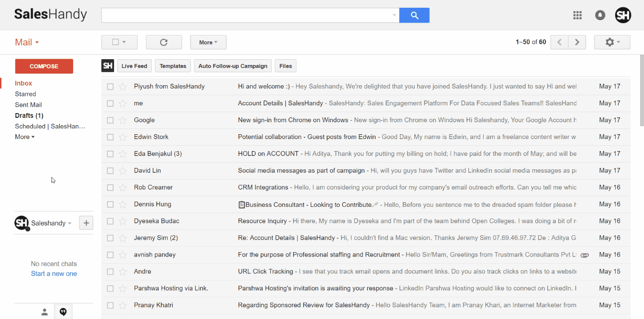Star the Pranay Khatri email

[x=123, y=306]
